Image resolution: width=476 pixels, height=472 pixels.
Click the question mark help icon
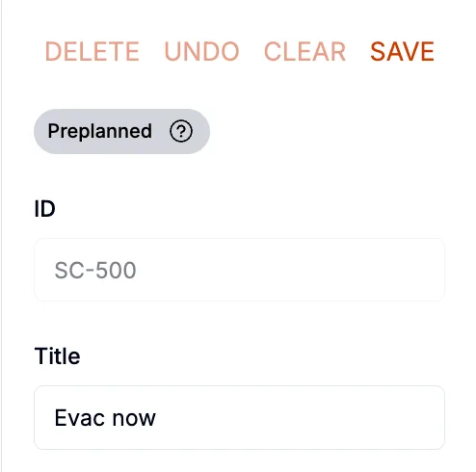coord(181,131)
